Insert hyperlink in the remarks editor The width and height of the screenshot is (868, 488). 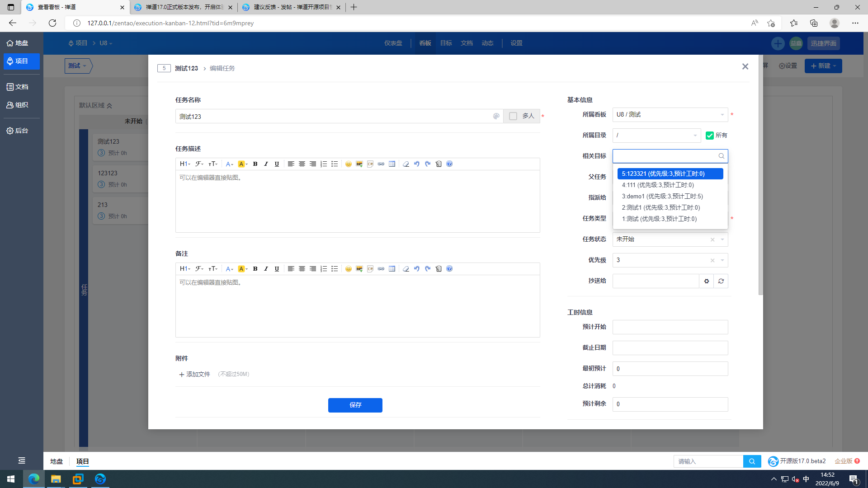coord(381,269)
